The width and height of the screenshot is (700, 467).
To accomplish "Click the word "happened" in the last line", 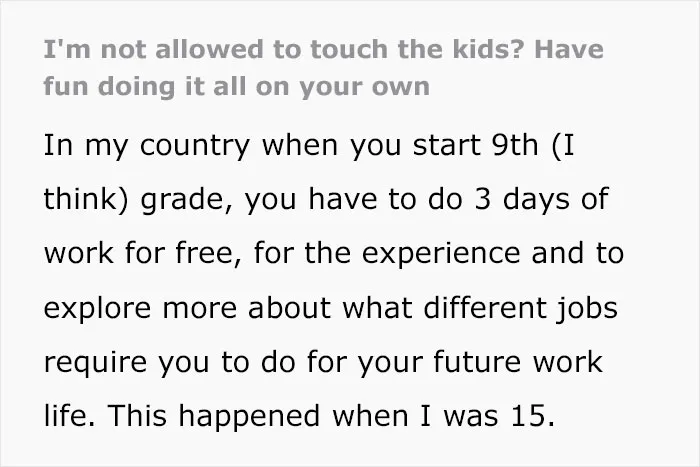I will click(250, 417).
